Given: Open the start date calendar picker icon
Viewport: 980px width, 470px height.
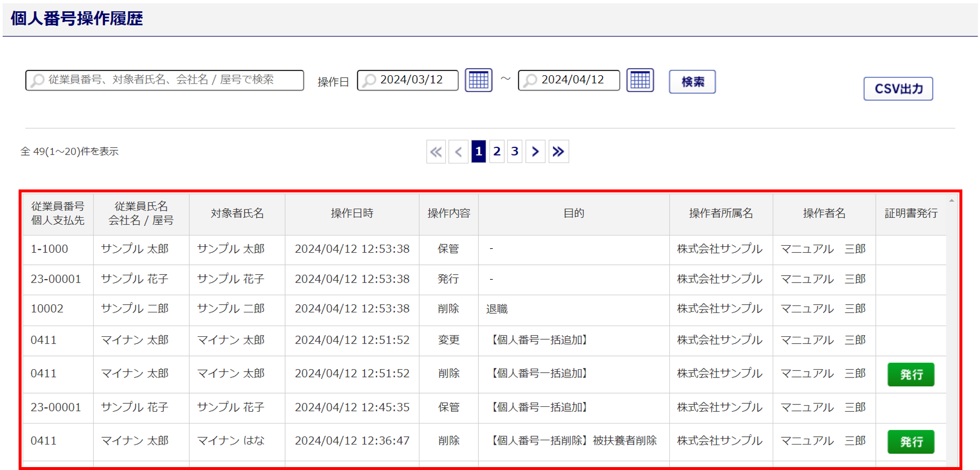Looking at the screenshot, I should coord(478,80).
